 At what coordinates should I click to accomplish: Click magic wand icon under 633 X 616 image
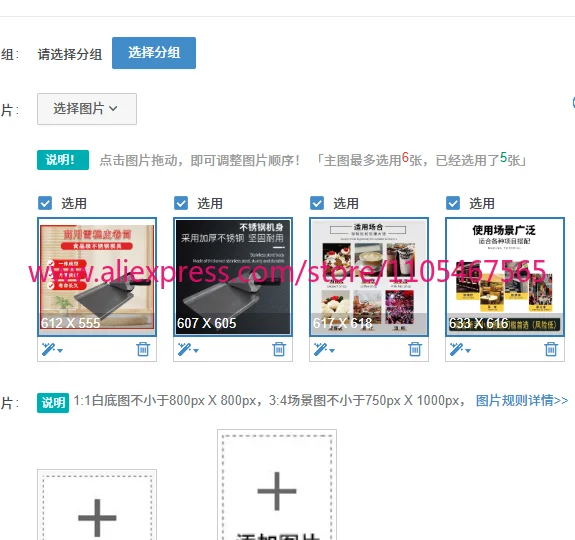(x=460, y=349)
